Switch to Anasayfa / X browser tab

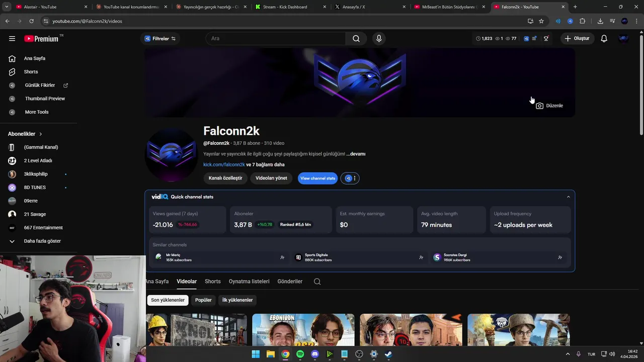click(371, 7)
